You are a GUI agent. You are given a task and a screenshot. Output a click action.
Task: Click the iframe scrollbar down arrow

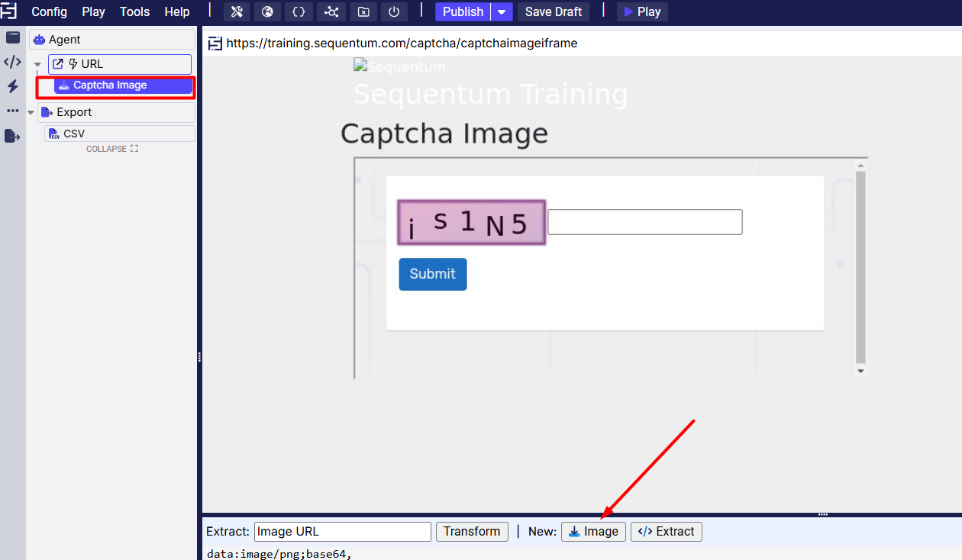[860, 371]
